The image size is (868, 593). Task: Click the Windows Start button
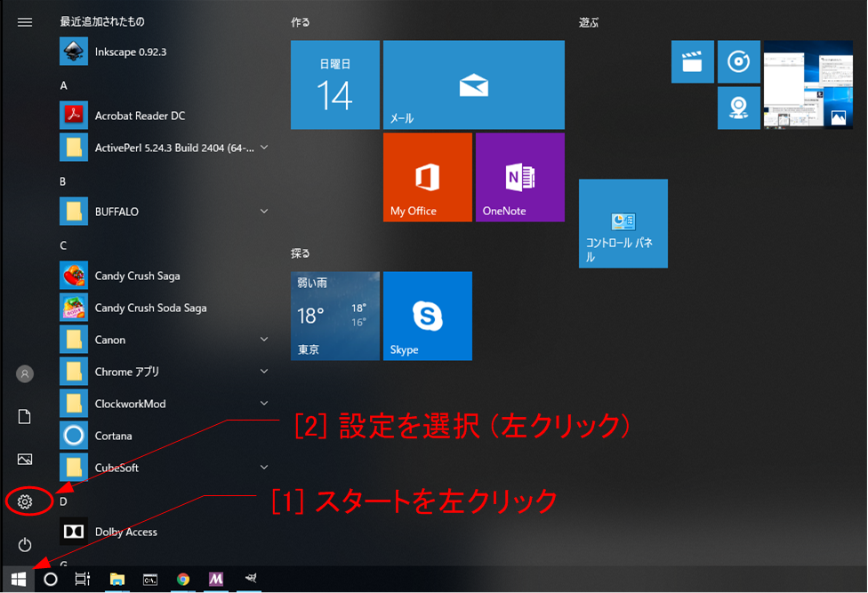pyautogui.click(x=19, y=579)
